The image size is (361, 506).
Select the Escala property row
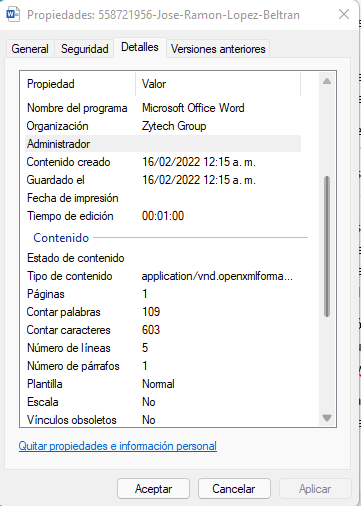coord(163,402)
